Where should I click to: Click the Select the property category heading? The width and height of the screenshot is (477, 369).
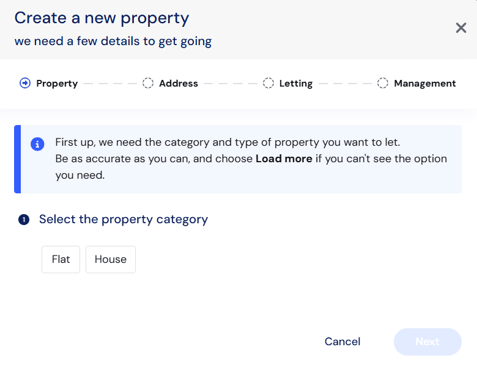[x=123, y=219]
